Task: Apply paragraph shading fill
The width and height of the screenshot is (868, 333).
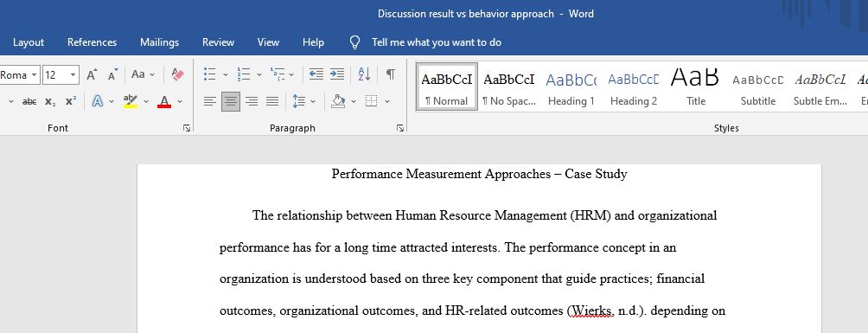Action: click(338, 101)
